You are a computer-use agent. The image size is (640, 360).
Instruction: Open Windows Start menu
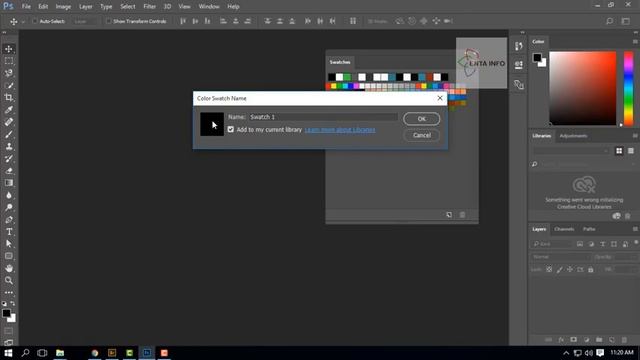(x=8, y=353)
